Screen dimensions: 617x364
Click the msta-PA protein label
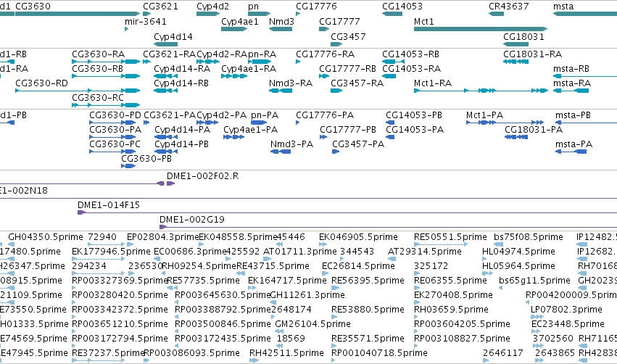573,144
